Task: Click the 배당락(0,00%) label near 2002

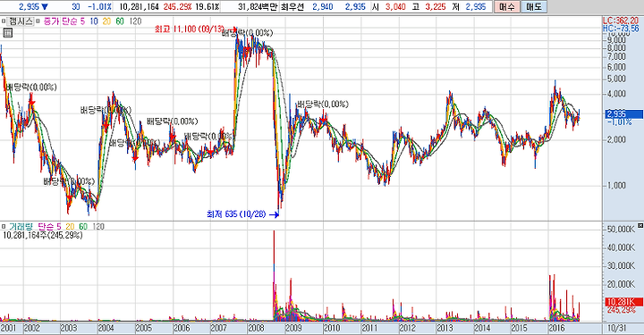Action: (x=31, y=87)
